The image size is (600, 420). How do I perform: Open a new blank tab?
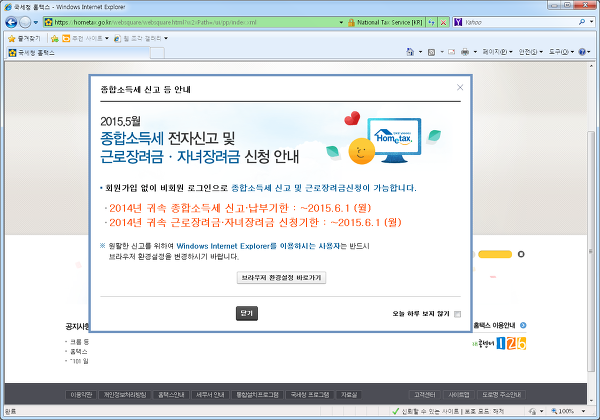click(157, 53)
